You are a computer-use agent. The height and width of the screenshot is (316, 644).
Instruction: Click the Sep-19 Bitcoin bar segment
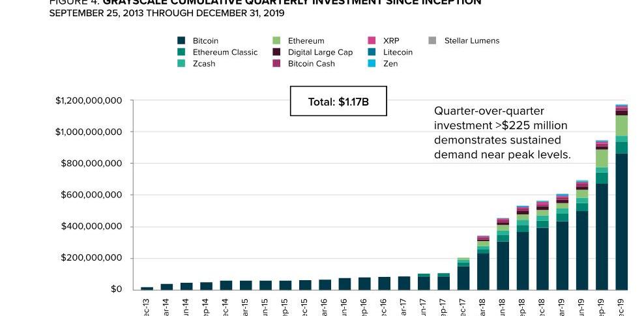[x=602, y=237]
